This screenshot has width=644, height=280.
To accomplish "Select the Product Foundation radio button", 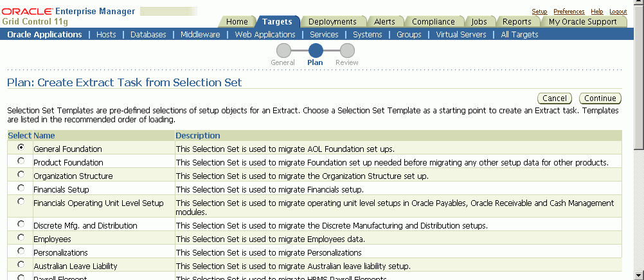I will (x=21, y=161).
